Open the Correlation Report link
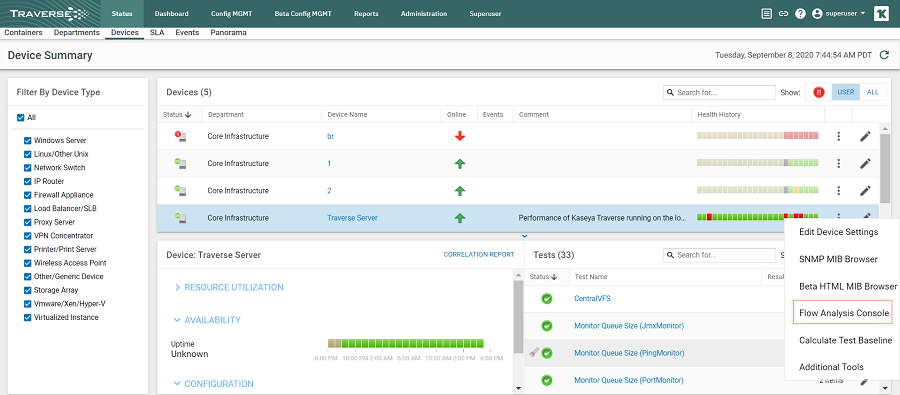This screenshot has width=900, height=395. 479,254
